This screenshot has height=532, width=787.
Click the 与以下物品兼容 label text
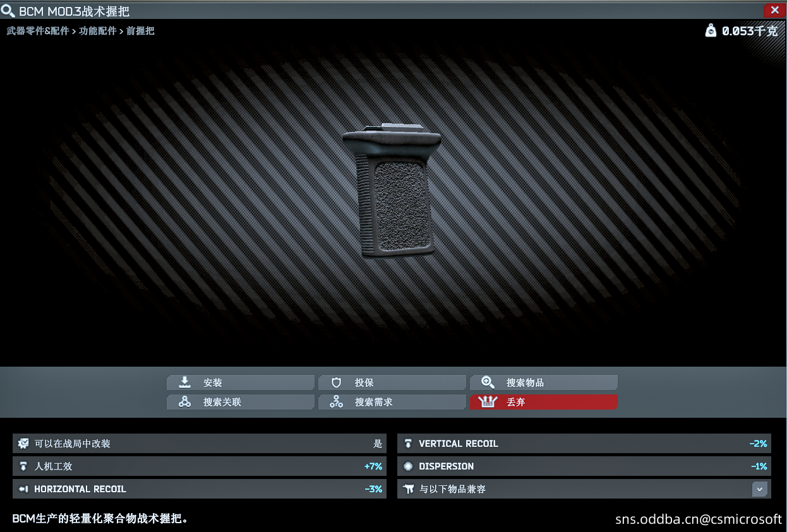[453, 489]
